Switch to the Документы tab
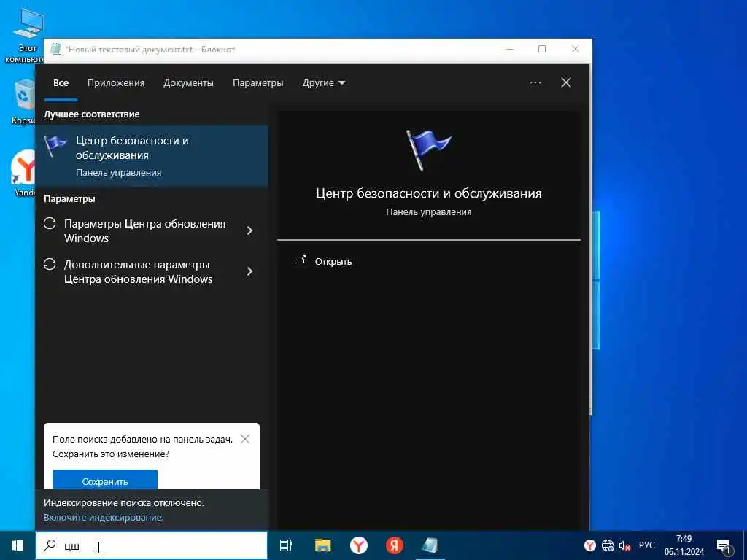The image size is (747, 560). click(189, 83)
